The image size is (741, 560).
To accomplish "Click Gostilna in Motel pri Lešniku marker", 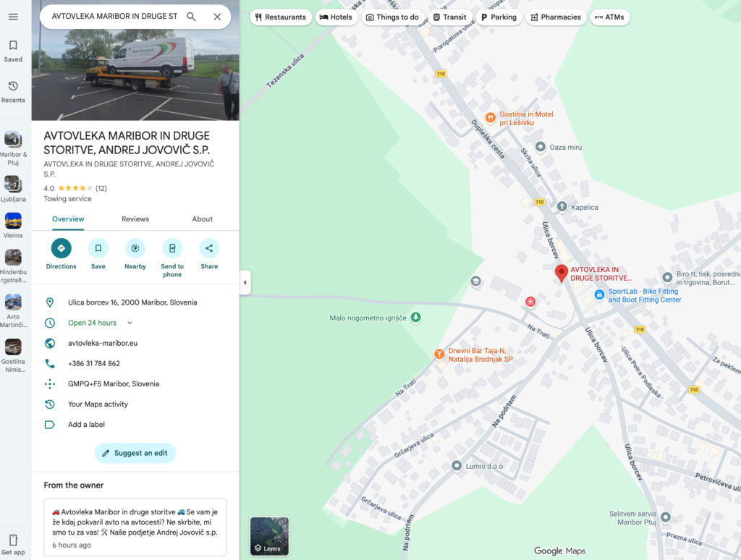I will (x=491, y=118).
